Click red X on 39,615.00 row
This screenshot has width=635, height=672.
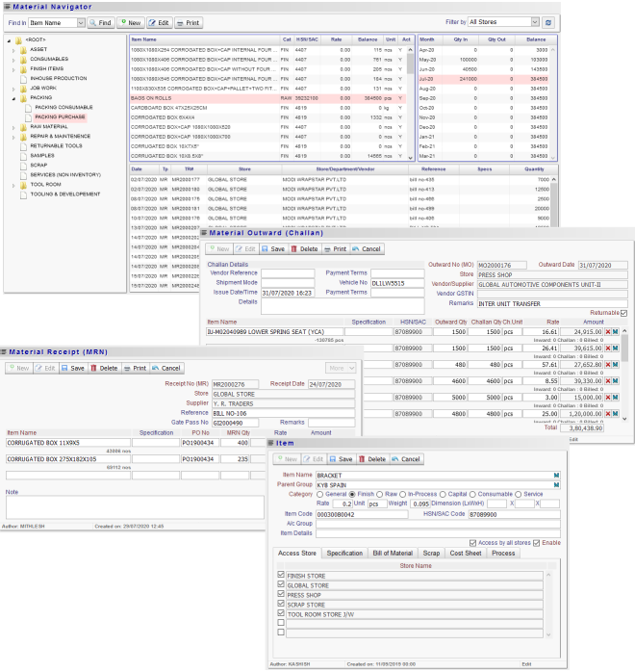pos(608,349)
